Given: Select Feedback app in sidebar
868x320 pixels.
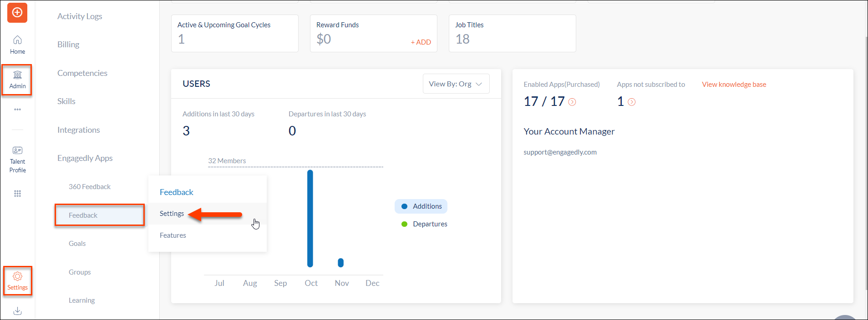Looking at the screenshot, I should click(99, 215).
